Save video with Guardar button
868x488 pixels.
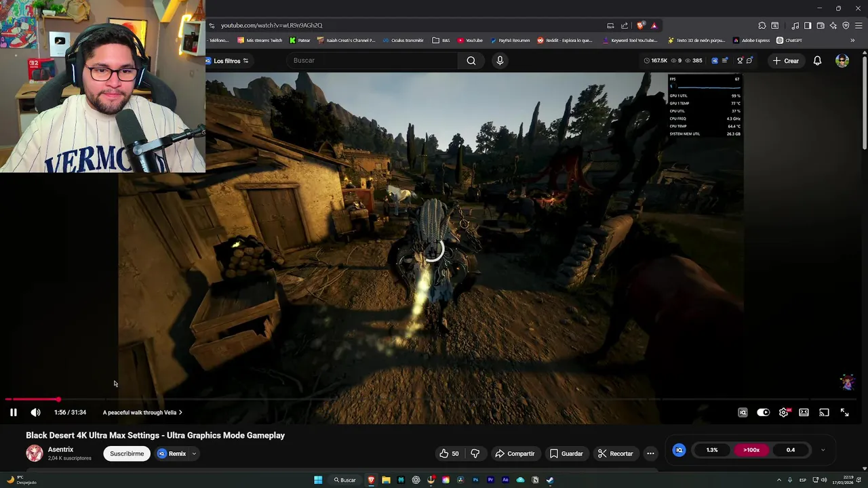point(566,453)
